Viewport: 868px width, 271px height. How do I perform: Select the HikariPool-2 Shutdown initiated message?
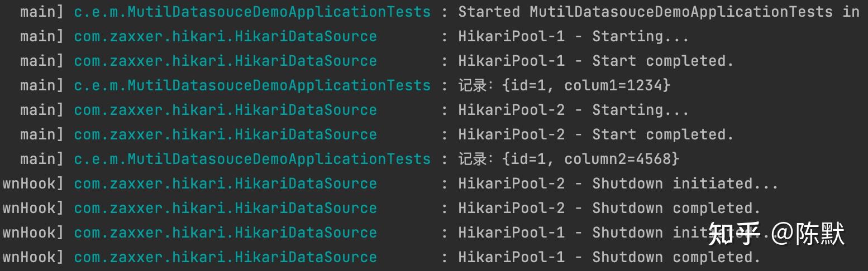click(x=618, y=183)
